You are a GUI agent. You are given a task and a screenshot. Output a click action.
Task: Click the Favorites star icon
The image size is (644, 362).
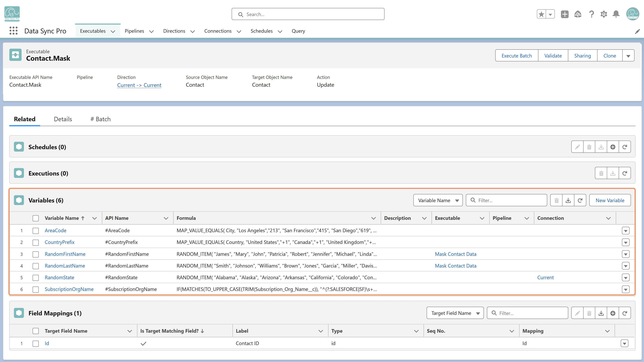tap(541, 14)
